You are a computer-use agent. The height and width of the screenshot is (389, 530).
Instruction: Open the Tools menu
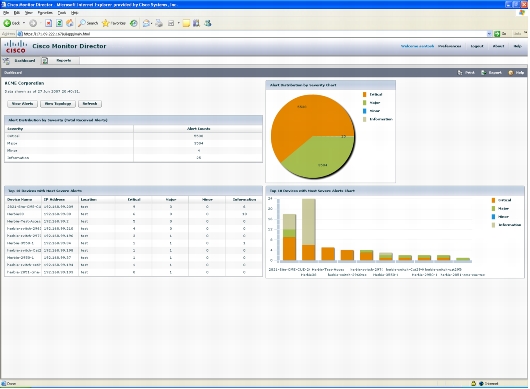(62, 13)
